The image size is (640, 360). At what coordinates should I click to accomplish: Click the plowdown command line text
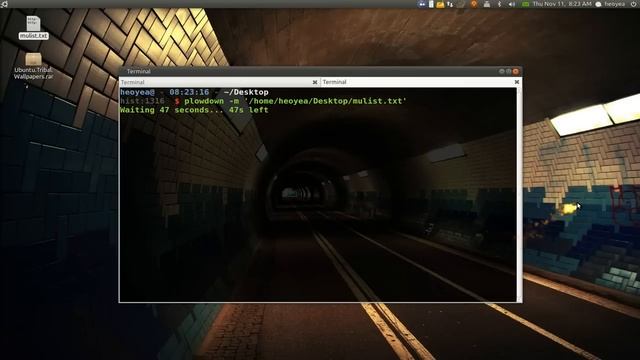tap(295, 101)
